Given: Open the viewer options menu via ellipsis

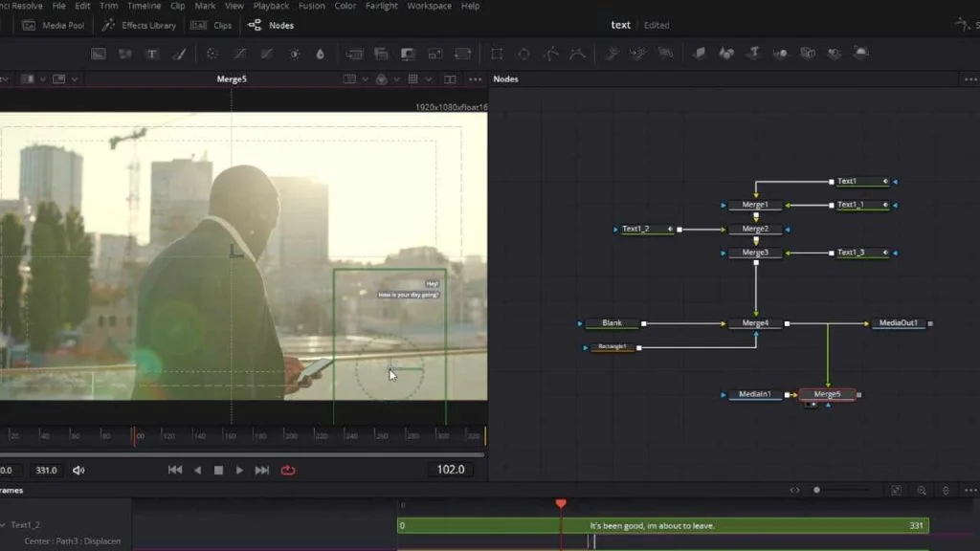Looking at the screenshot, I should (476, 79).
